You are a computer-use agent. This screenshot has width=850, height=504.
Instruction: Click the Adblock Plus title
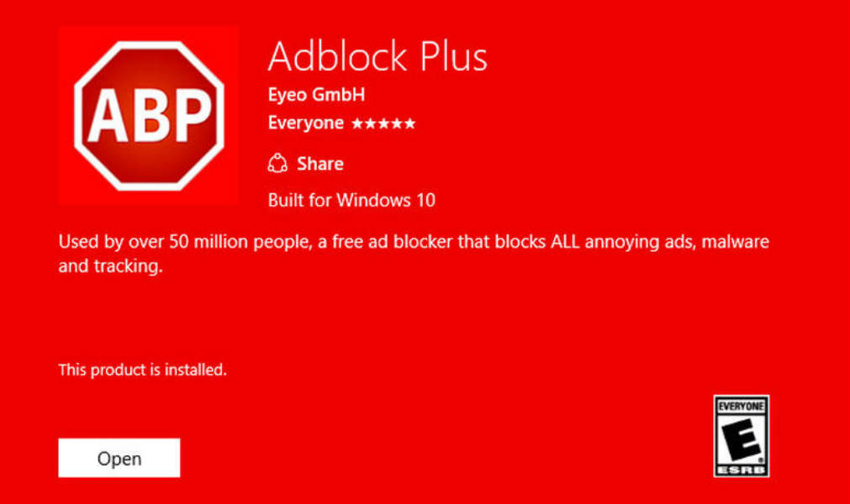click(377, 56)
